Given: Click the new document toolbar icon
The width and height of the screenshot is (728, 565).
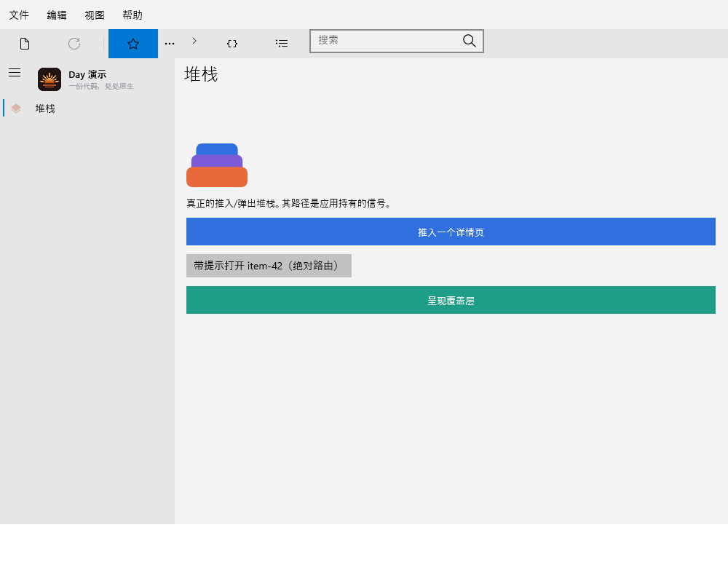Looking at the screenshot, I should (x=25, y=44).
